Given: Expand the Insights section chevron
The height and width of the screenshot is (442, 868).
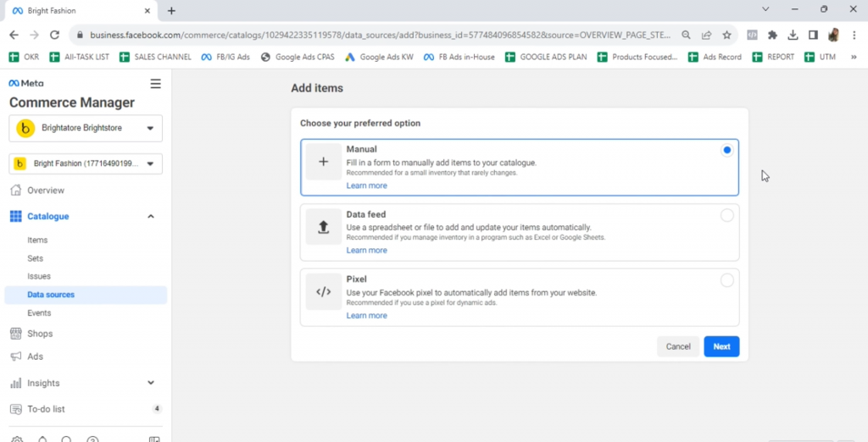Looking at the screenshot, I should (151, 383).
